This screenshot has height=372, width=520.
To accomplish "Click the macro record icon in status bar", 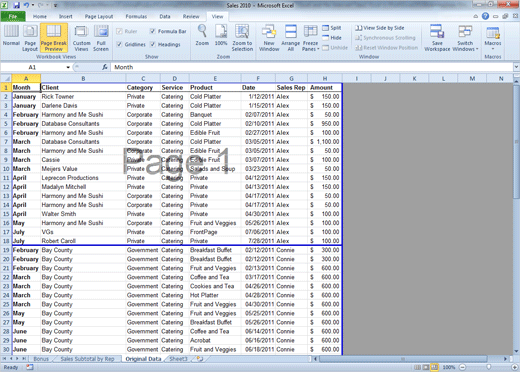I will [x=30, y=367].
